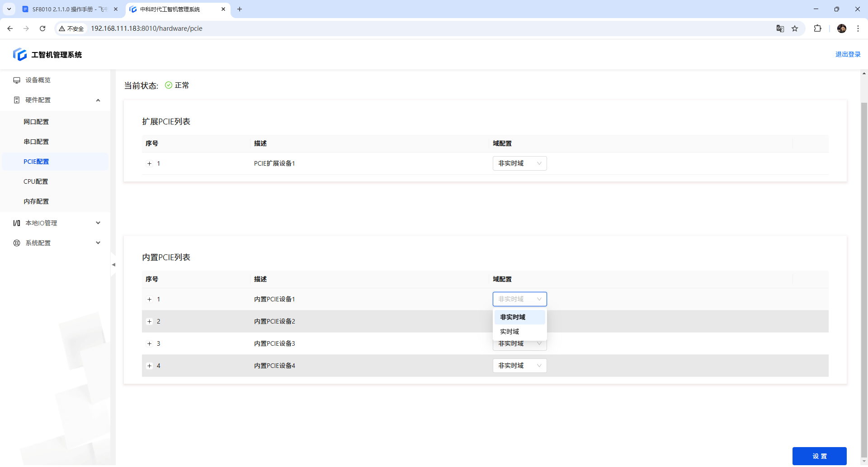The width and height of the screenshot is (868, 467).
Task: Open 域配置 dropdown for 内置PCIE设备4
Action: pyautogui.click(x=519, y=366)
